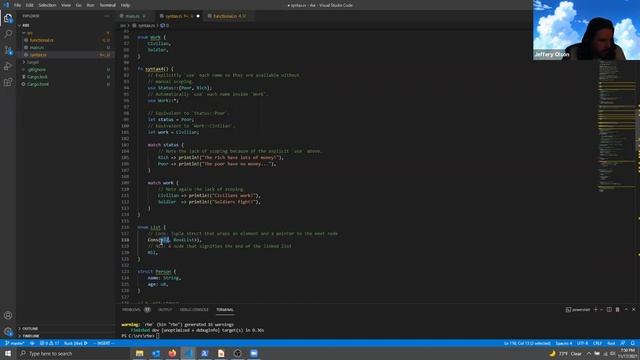The width and height of the screenshot is (640, 360).
Task: Switch to the functional.rs editor tab
Action: (229, 16)
